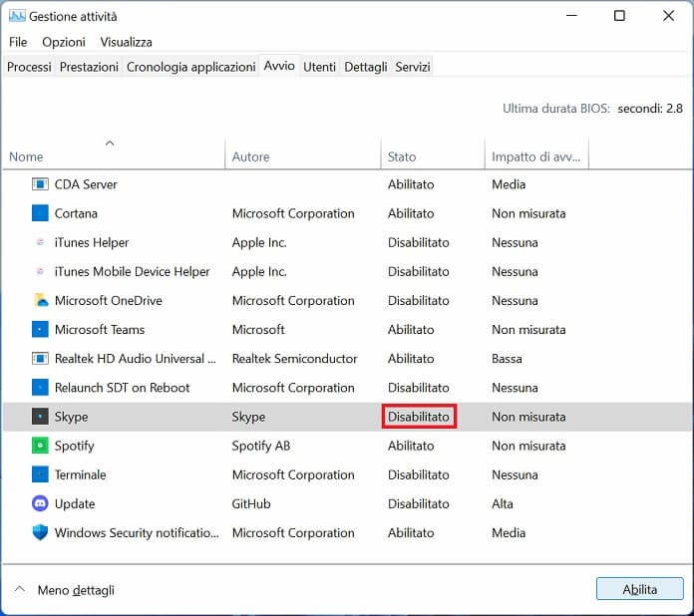Click the green Spotify icon
Screen dimensions: 694x616
pos(40,446)
